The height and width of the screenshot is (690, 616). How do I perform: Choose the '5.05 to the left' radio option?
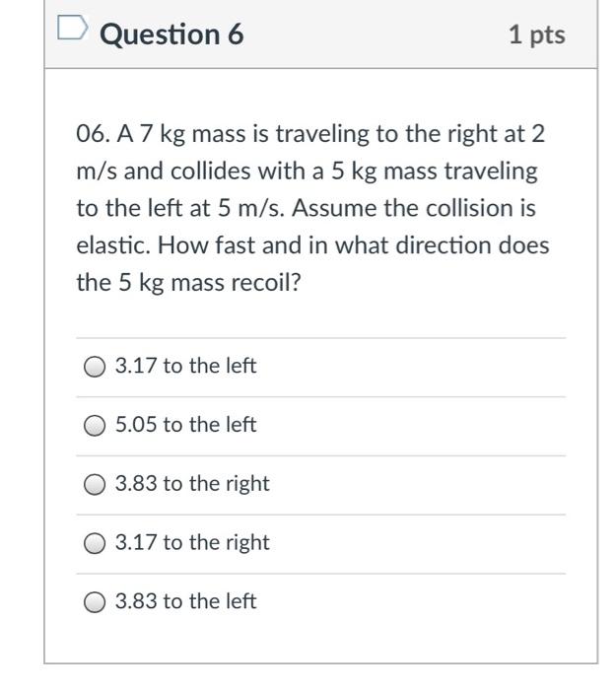coord(95,426)
